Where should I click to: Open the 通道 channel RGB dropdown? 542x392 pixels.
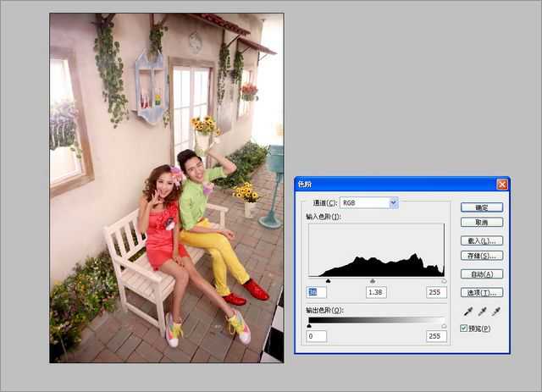(x=393, y=203)
